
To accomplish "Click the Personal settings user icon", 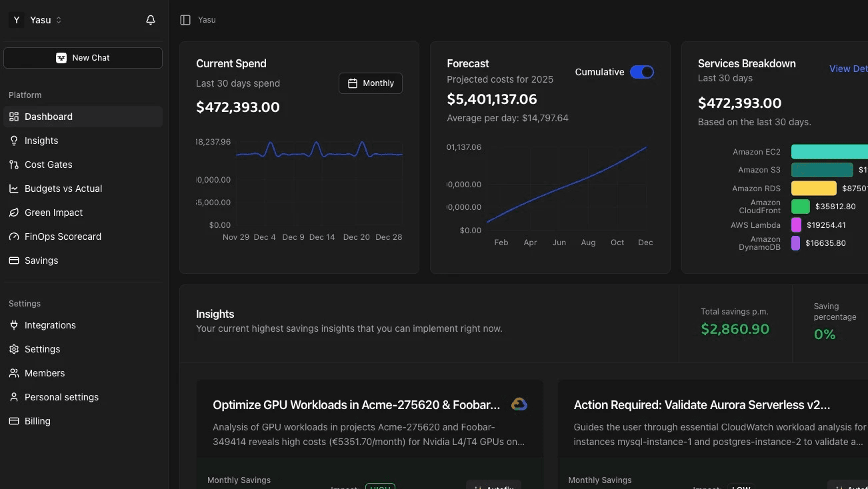I will click(14, 397).
